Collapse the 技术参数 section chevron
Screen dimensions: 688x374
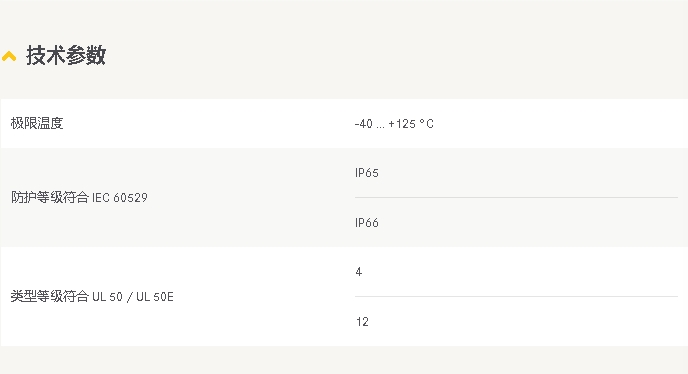pos(9,57)
